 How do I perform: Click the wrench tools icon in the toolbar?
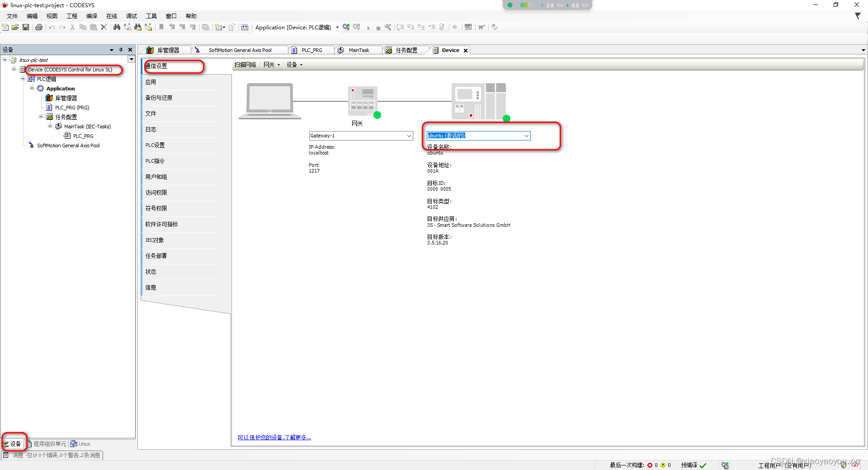pyautogui.click(x=388, y=27)
